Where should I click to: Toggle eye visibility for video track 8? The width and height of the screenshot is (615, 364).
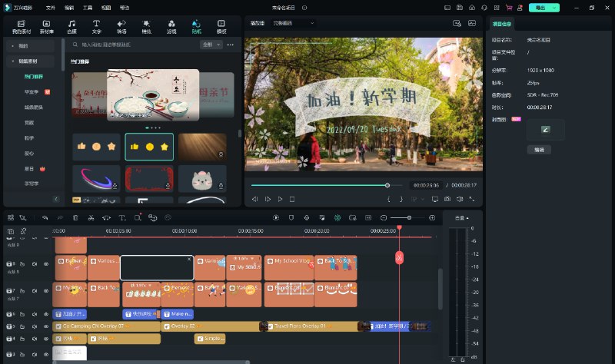tap(45, 264)
